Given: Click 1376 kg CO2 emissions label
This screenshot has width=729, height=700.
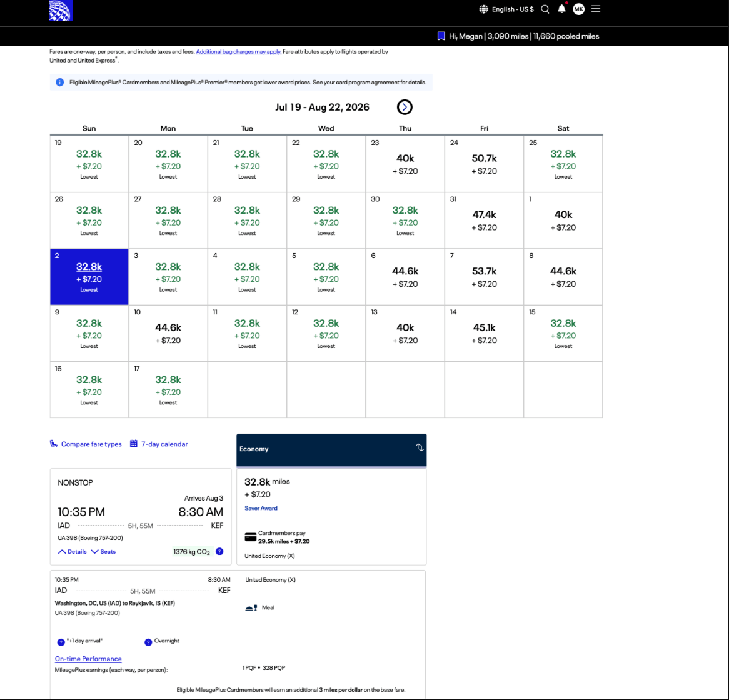Looking at the screenshot, I should [x=191, y=552].
